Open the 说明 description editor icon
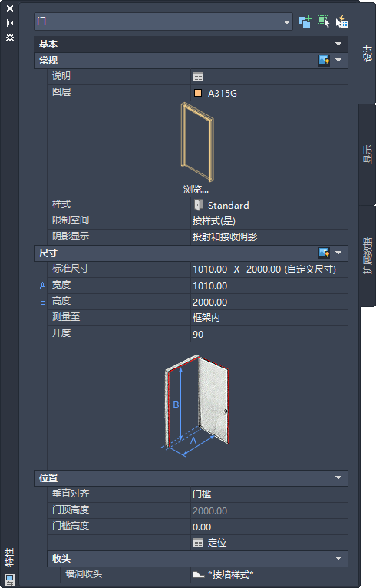 [198, 77]
